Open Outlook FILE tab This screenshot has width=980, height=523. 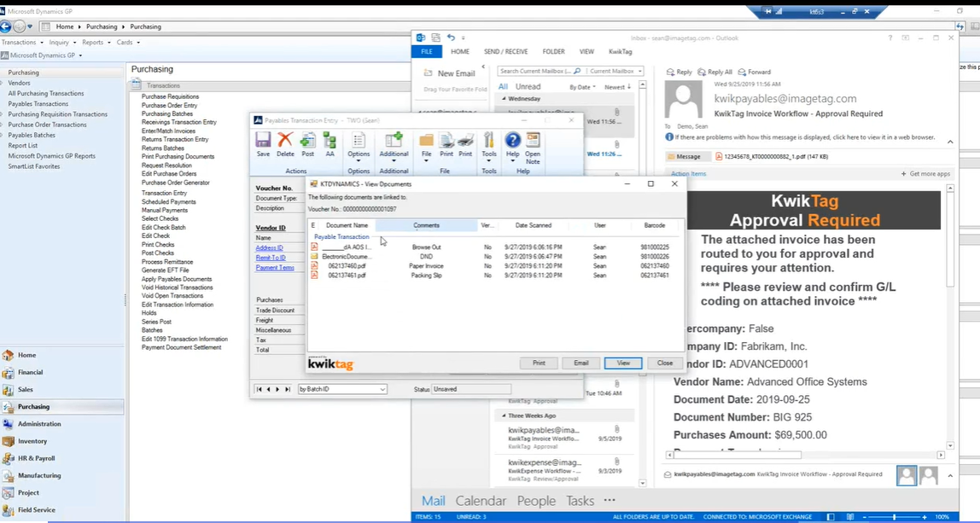[x=427, y=52]
